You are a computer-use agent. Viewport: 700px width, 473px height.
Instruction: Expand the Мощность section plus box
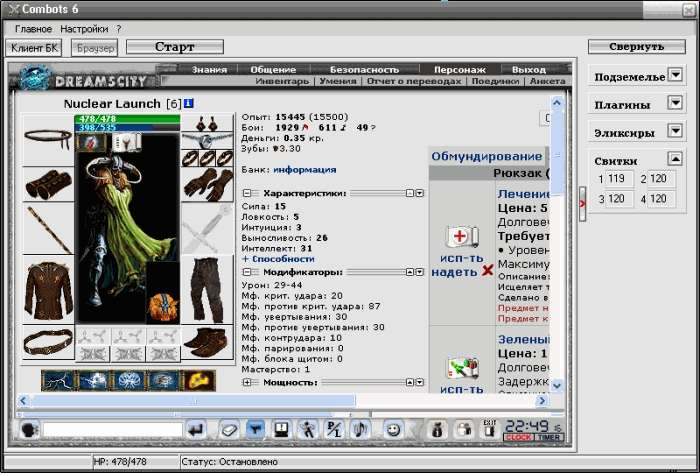[247, 382]
